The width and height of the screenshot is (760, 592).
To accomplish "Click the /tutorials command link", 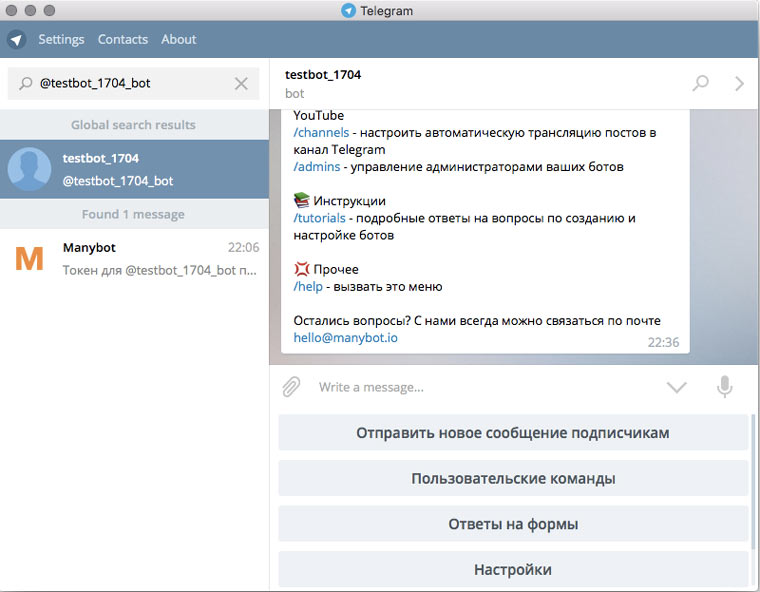I will (x=319, y=218).
